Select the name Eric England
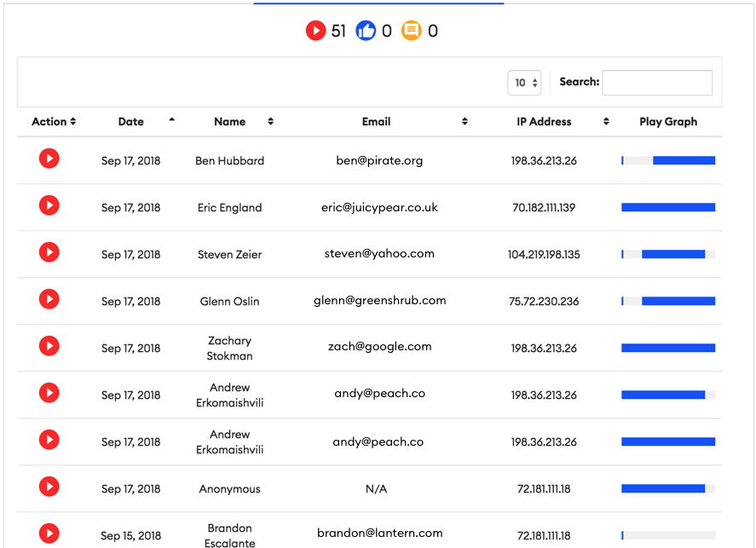 [x=229, y=208]
